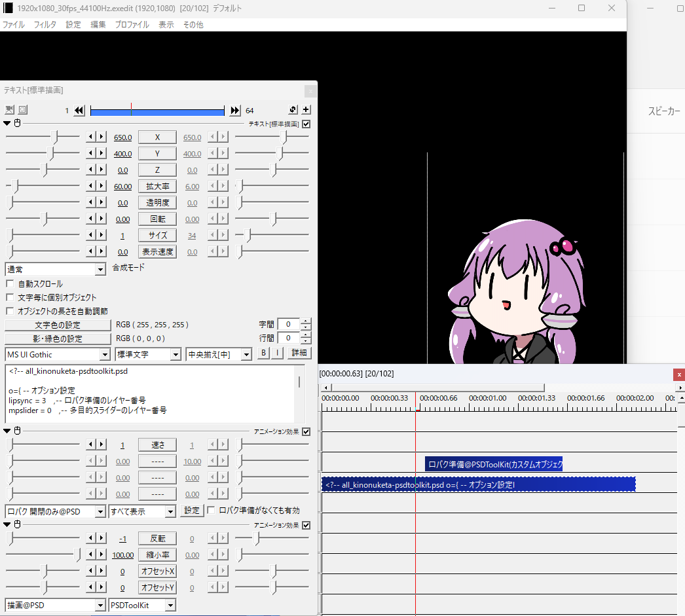Click the mouse icon beside text section triangle
The image size is (685, 616).
[x=18, y=123]
